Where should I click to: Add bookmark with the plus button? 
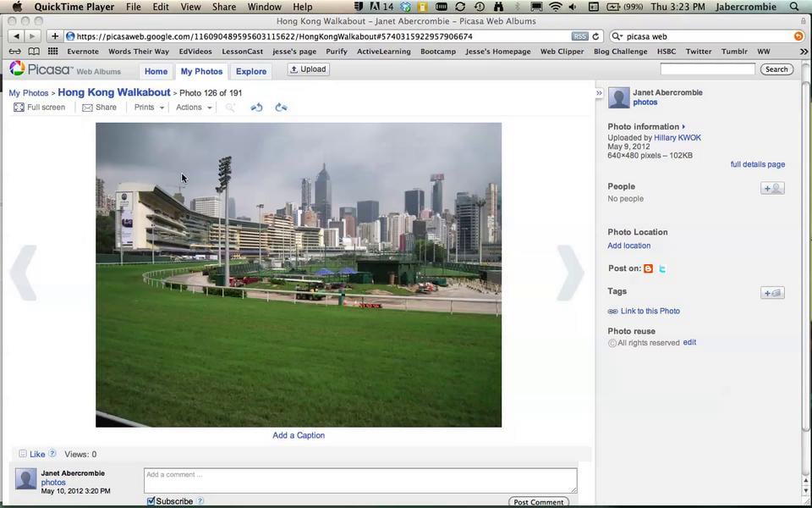(54, 36)
